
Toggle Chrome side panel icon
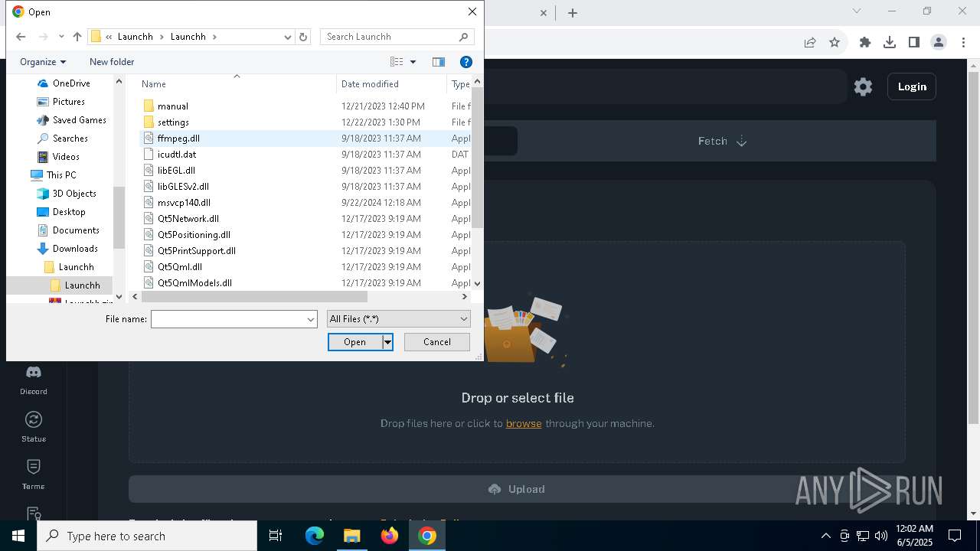[x=914, y=42]
